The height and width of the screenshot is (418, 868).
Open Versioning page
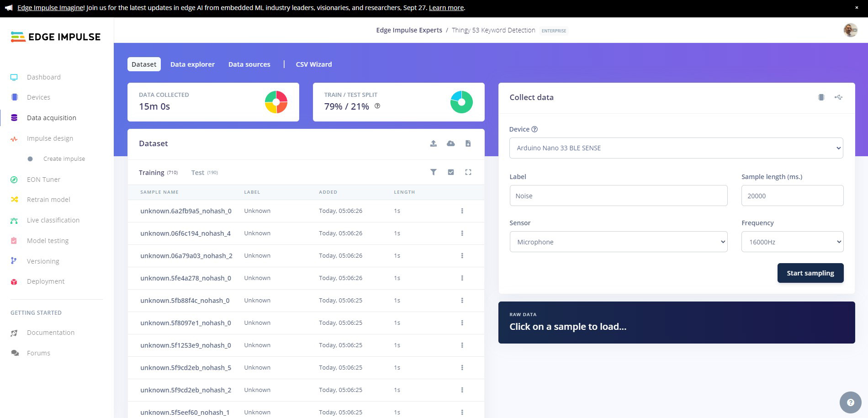[x=43, y=261]
